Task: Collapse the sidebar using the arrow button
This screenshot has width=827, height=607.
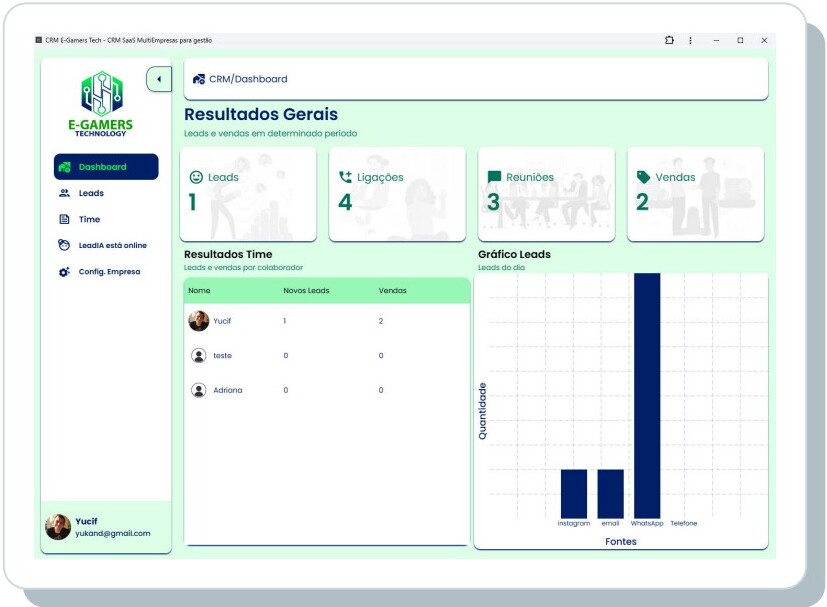Action: (x=157, y=78)
